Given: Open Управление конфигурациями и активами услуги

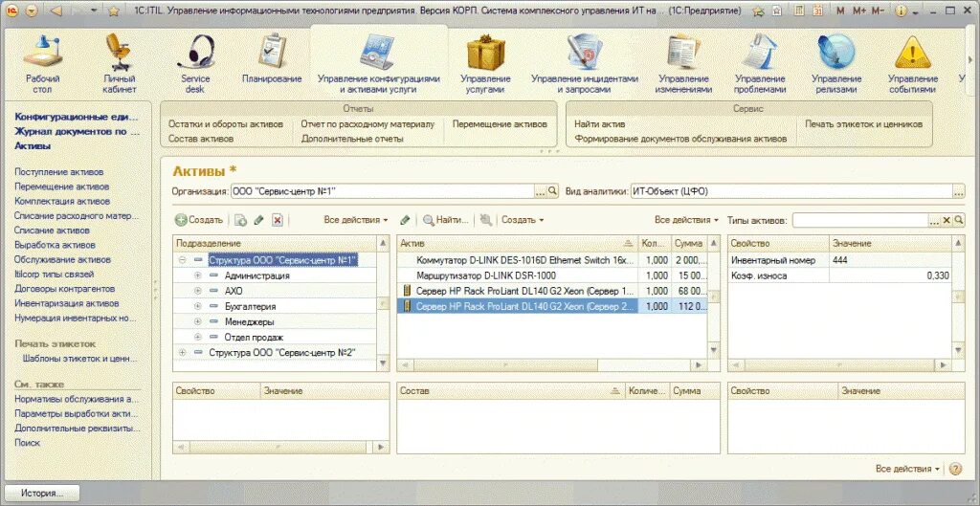Looking at the screenshot, I should pos(379,64).
